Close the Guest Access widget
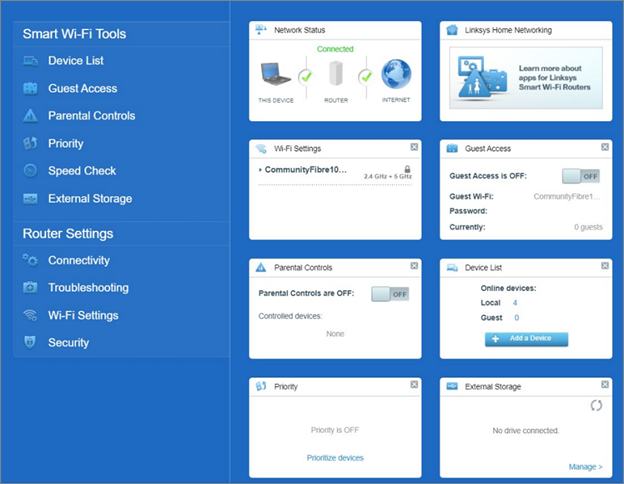Image resolution: width=624 pixels, height=484 pixels. (604, 147)
